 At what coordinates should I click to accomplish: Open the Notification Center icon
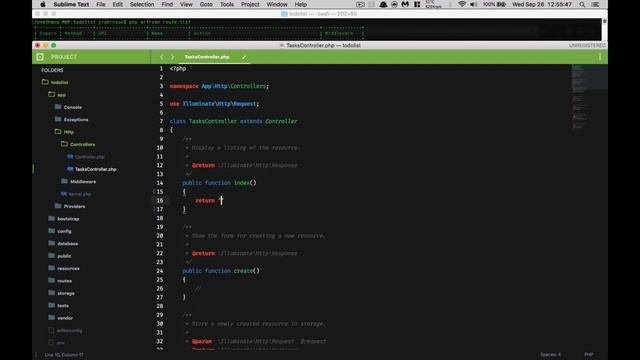595,4
